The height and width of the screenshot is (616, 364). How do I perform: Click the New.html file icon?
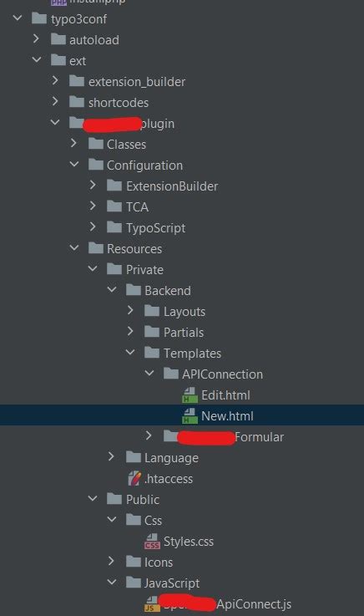pos(190,416)
